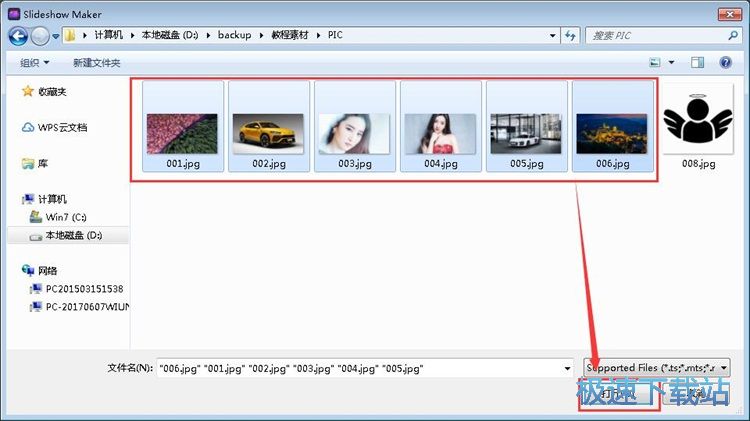This screenshot has width=750, height=421.
Task: Click 新建文件夹 button
Action: 97,63
